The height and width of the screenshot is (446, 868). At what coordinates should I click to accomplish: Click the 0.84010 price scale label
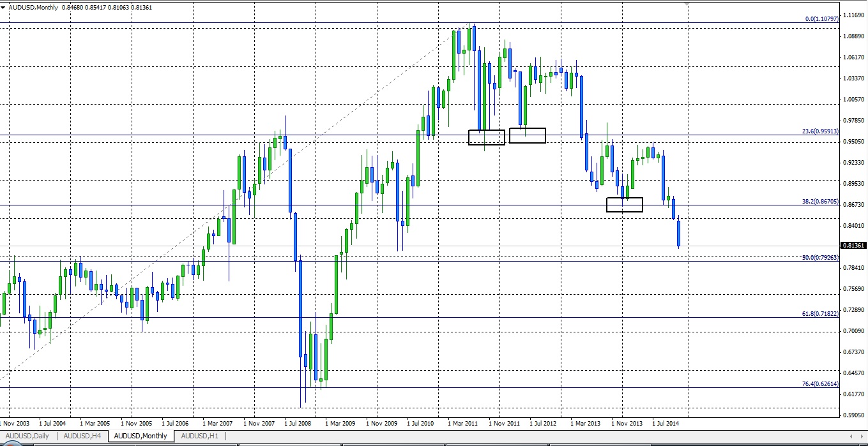click(854, 225)
